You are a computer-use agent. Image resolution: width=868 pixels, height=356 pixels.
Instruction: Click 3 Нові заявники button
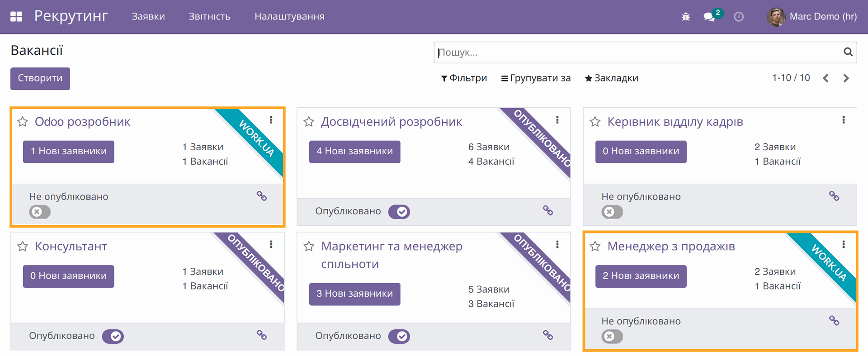point(355,294)
